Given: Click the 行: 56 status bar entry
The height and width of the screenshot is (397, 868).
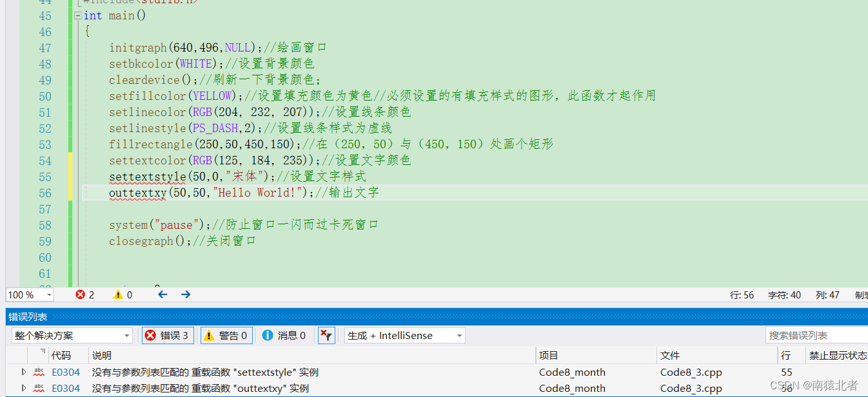Looking at the screenshot, I should pos(742,295).
